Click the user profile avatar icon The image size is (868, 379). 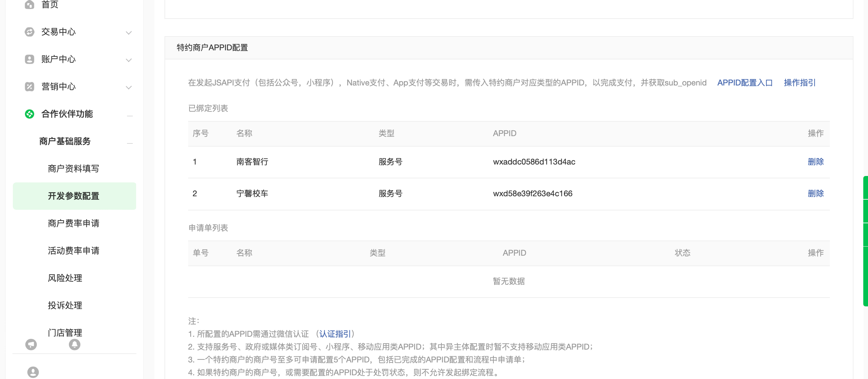pos(33,372)
